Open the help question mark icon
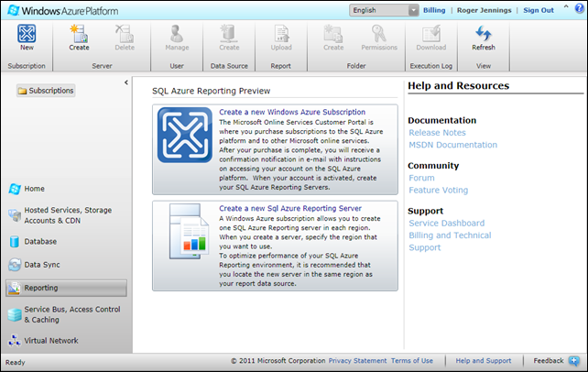Image resolution: width=588 pixels, height=372 pixels. tap(580, 9)
